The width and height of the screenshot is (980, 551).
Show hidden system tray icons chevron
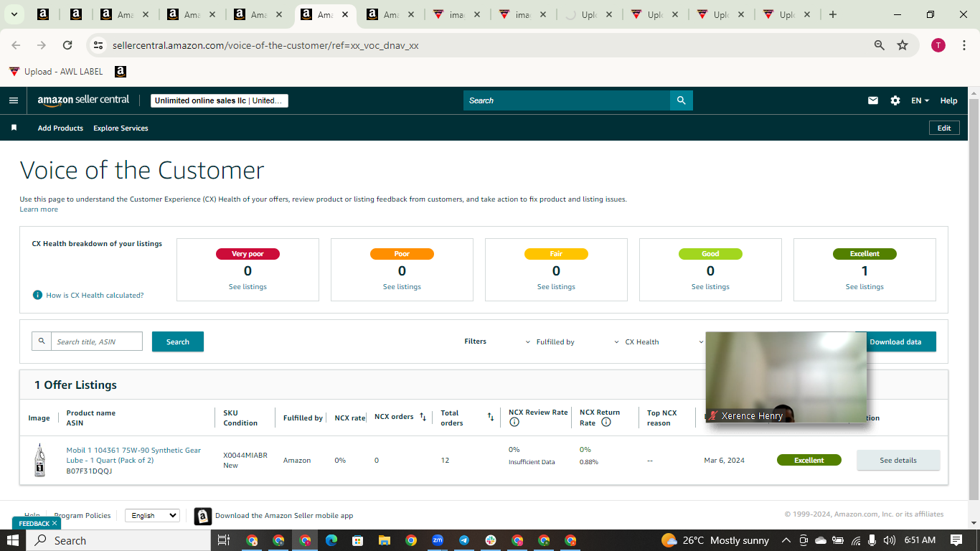pyautogui.click(x=786, y=540)
